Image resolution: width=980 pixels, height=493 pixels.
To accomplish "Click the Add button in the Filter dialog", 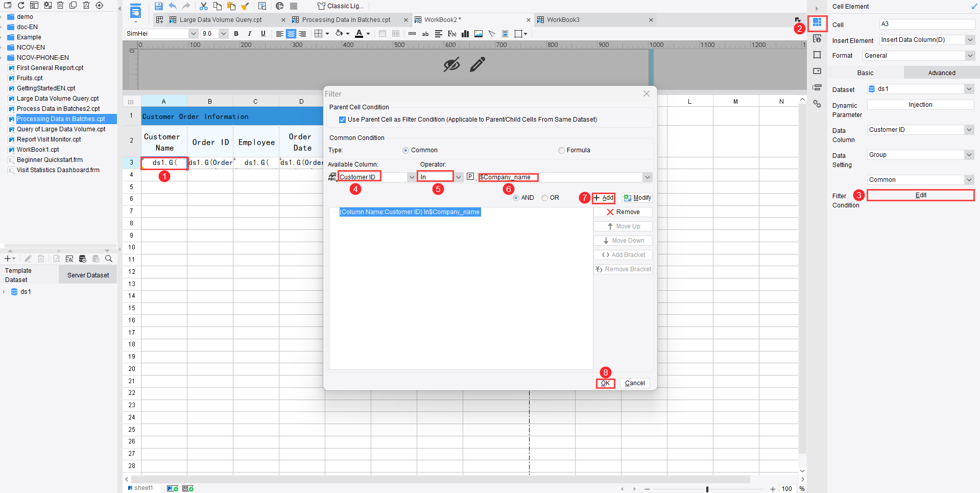I will pos(603,198).
